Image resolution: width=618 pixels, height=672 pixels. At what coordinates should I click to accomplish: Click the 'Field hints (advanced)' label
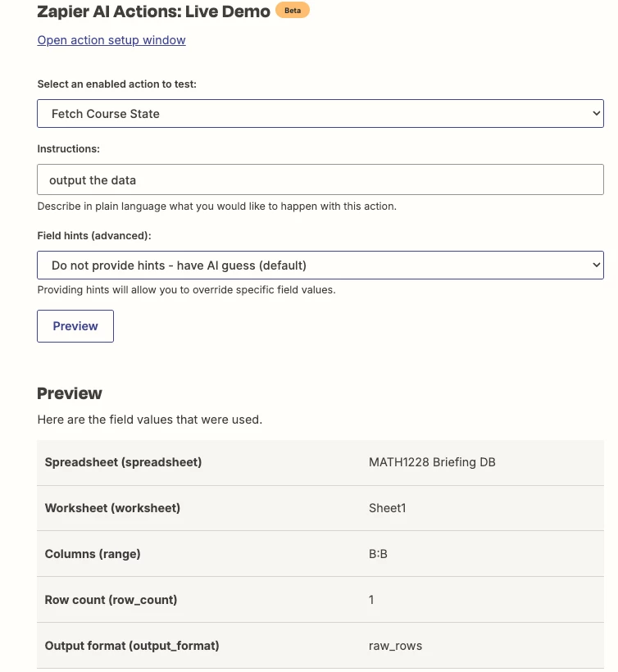tap(94, 236)
